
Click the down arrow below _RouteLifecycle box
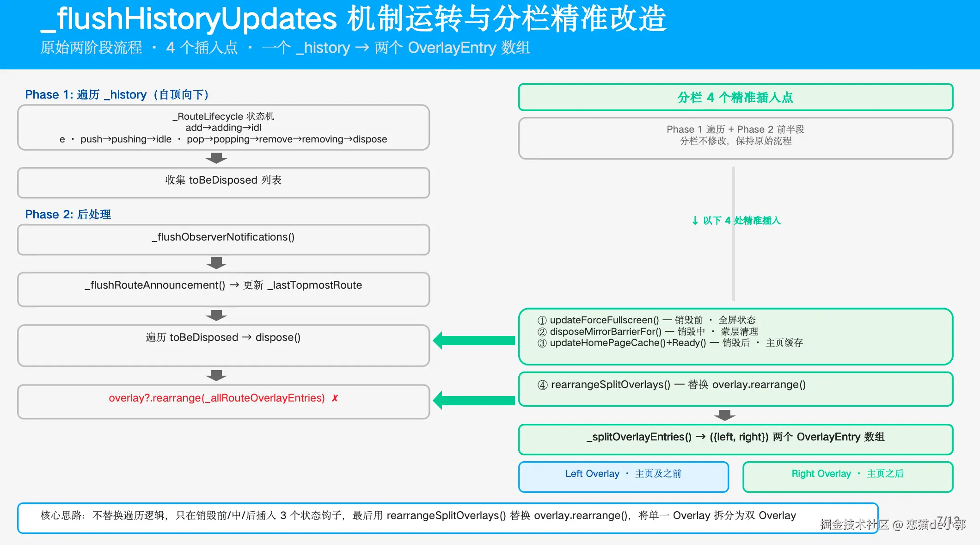click(x=216, y=159)
